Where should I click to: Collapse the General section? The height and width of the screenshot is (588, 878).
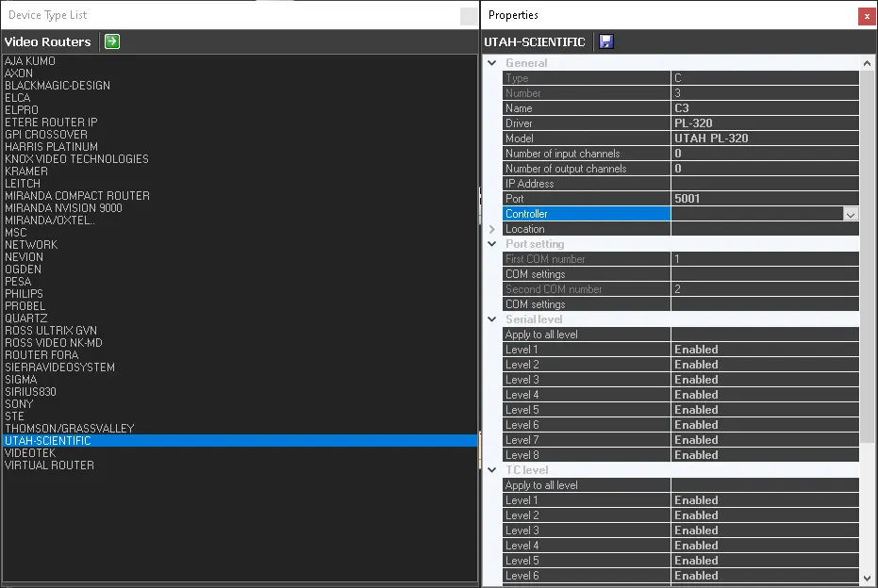click(x=491, y=63)
